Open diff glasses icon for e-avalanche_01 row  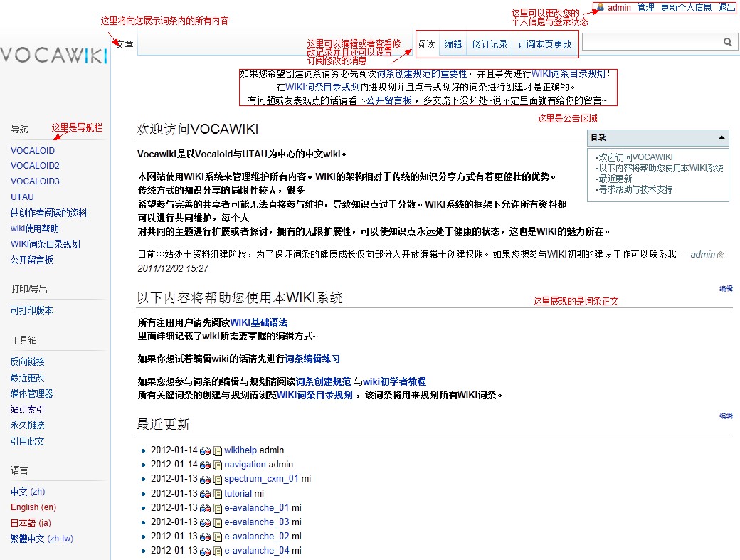(x=205, y=509)
